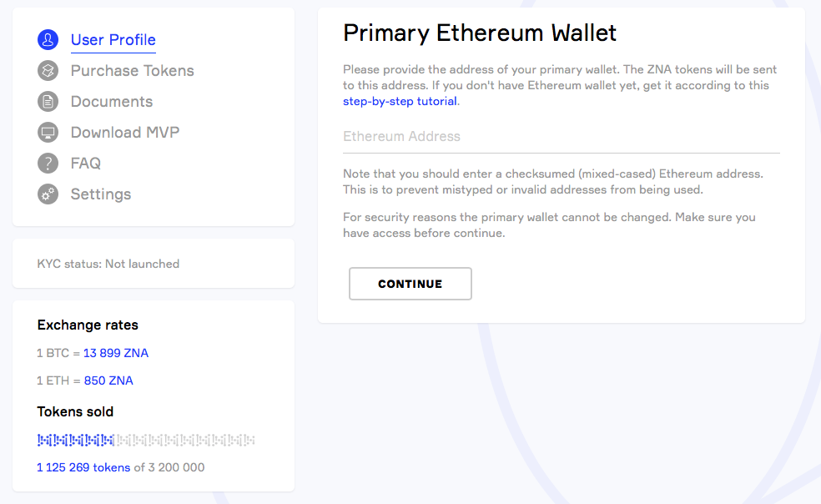Click the Purchase Tokens box icon
Screen dimensions: 821x504
[x=48, y=71]
